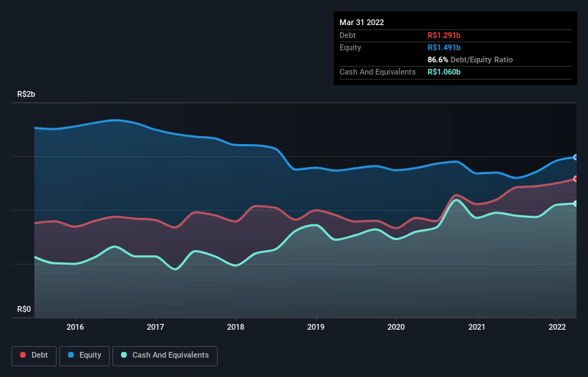Click the red Debt endpoint marker
Viewport: 588px width, 377px height.
pos(576,179)
